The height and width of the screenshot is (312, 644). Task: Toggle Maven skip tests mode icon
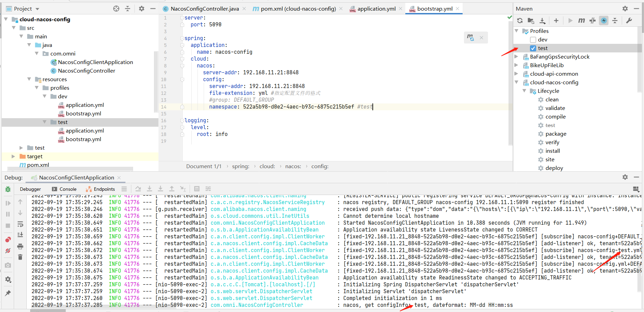tap(593, 21)
